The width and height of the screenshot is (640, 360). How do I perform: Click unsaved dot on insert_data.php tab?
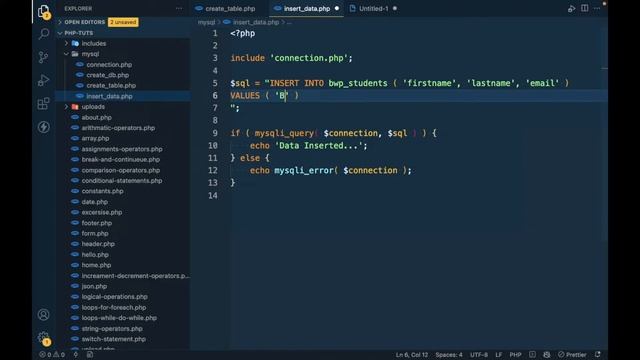337,8
